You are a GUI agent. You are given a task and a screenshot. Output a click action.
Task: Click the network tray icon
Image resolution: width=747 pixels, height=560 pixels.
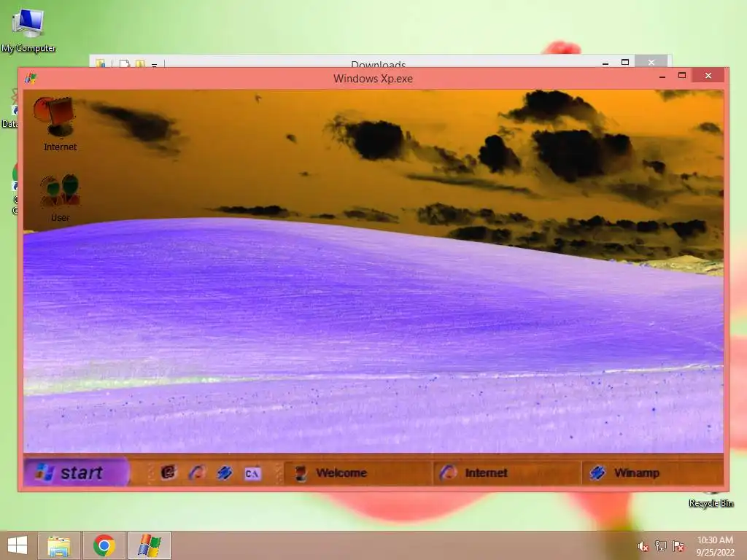[x=661, y=545]
